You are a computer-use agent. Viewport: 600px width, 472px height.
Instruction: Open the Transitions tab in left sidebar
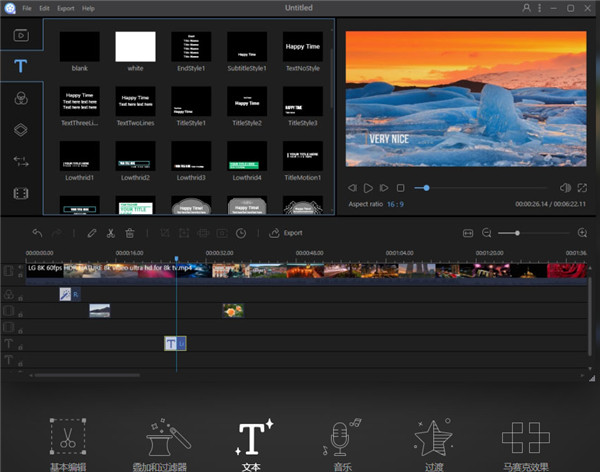[x=20, y=161]
